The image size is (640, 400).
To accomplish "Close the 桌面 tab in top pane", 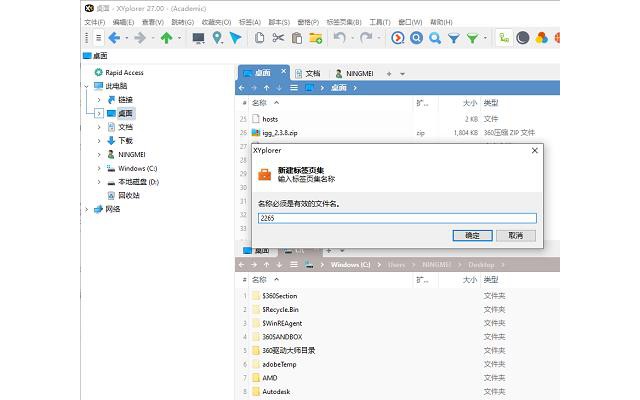I will [x=283, y=71].
